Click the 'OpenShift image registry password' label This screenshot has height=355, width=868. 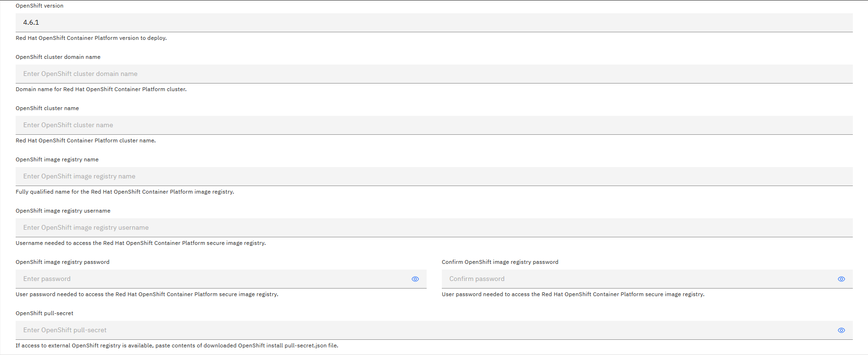pyautogui.click(x=63, y=262)
